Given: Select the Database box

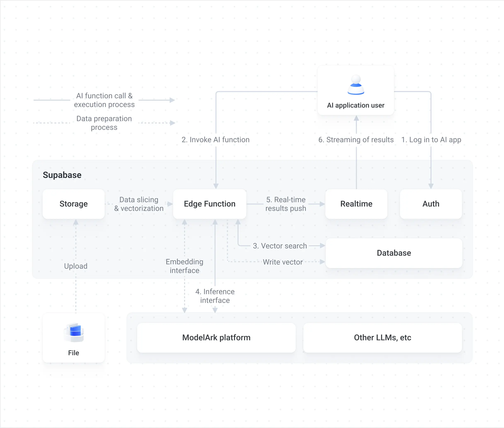Looking at the screenshot, I should coord(394,253).
